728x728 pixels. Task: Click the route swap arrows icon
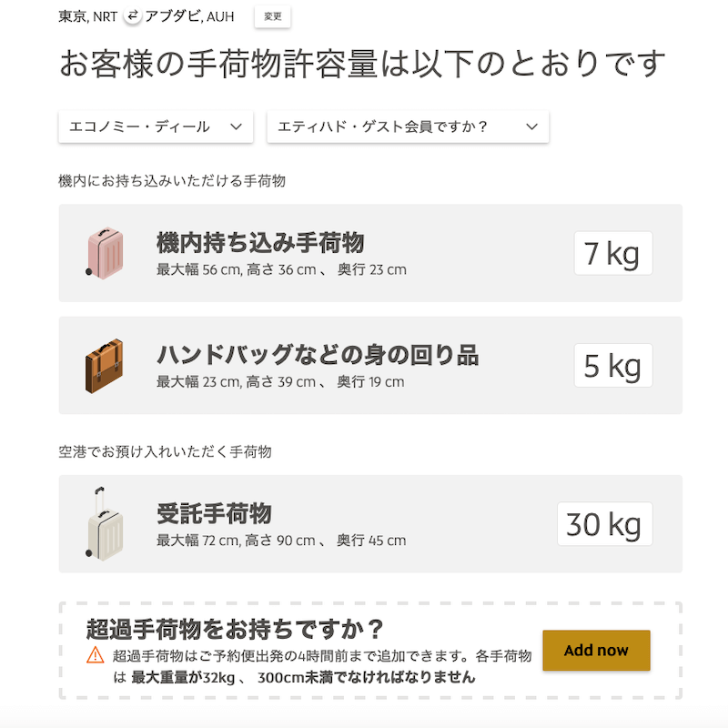pos(133,16)
